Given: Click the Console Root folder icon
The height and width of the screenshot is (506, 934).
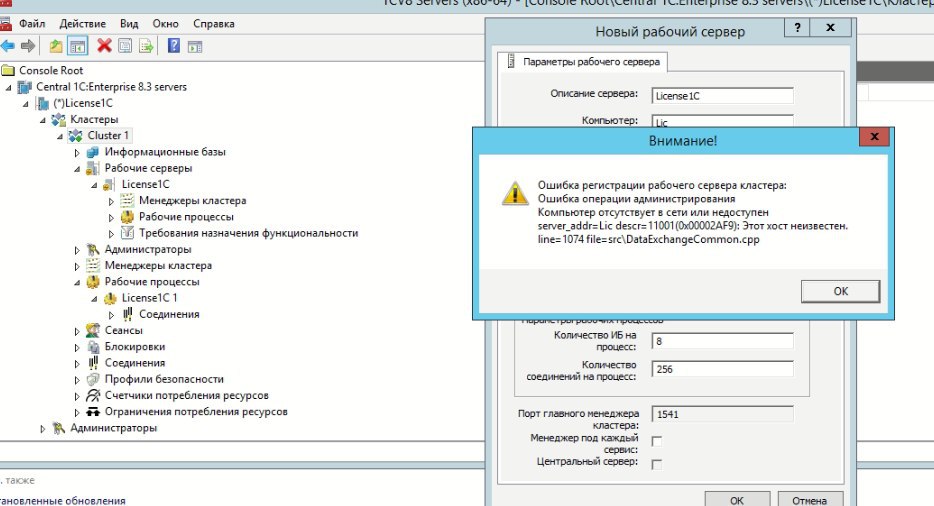Looking at the screenshot, I should pyautogui.click(x=8, y=70).
